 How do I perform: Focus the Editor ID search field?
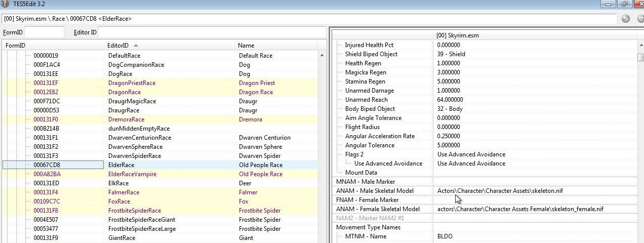[x=212, y=32]
